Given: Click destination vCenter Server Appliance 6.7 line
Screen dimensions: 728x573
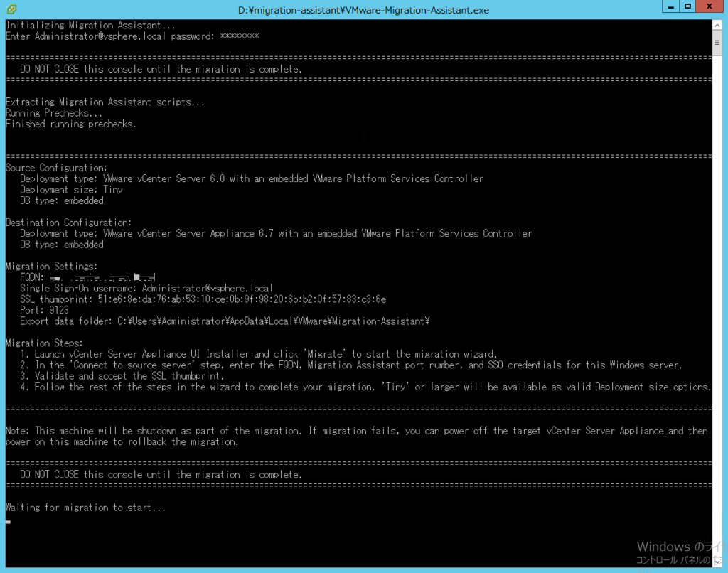Looking at the screenshot, I should (x=276, y=234).
